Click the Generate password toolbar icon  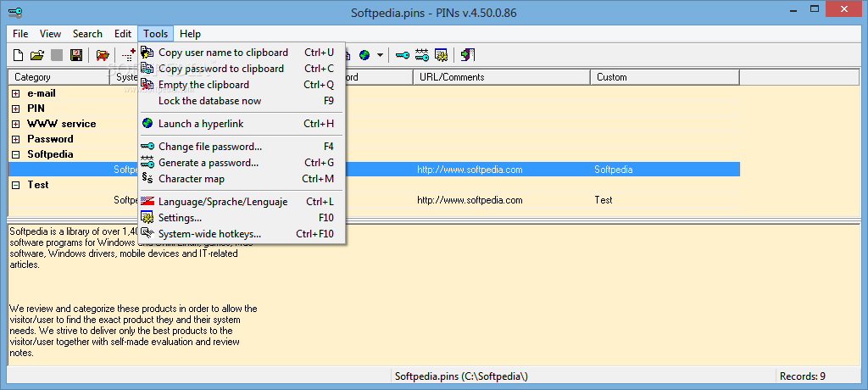click(x=422, y=55)
